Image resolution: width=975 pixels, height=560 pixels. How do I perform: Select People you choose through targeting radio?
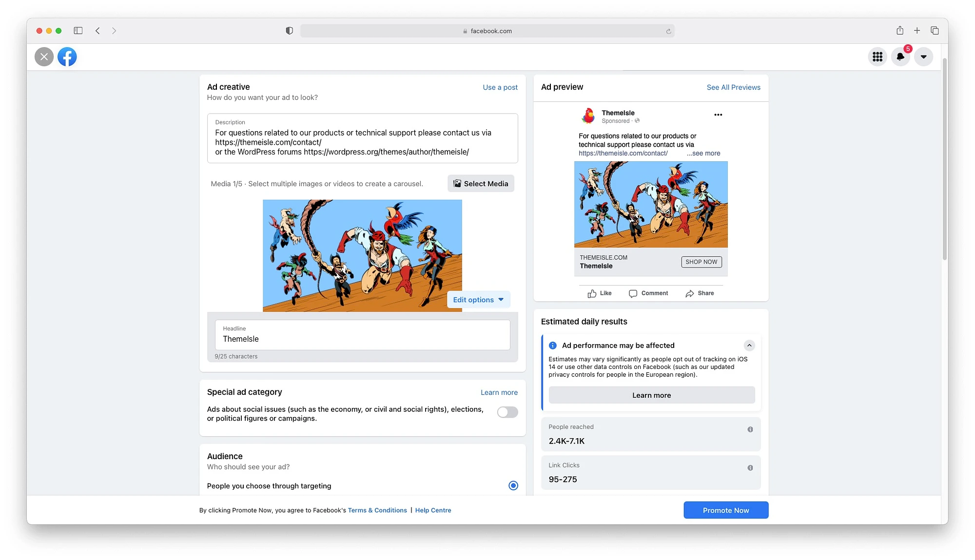point(513,485)
